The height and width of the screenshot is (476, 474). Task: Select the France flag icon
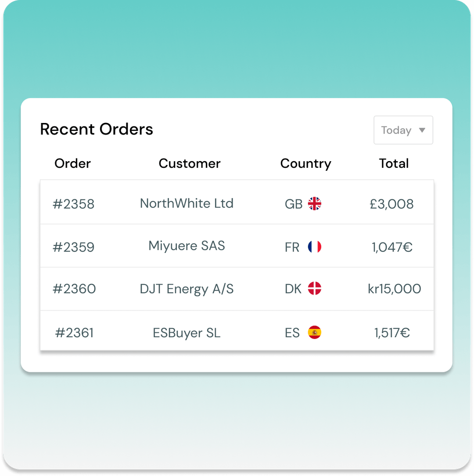[315, 246]
